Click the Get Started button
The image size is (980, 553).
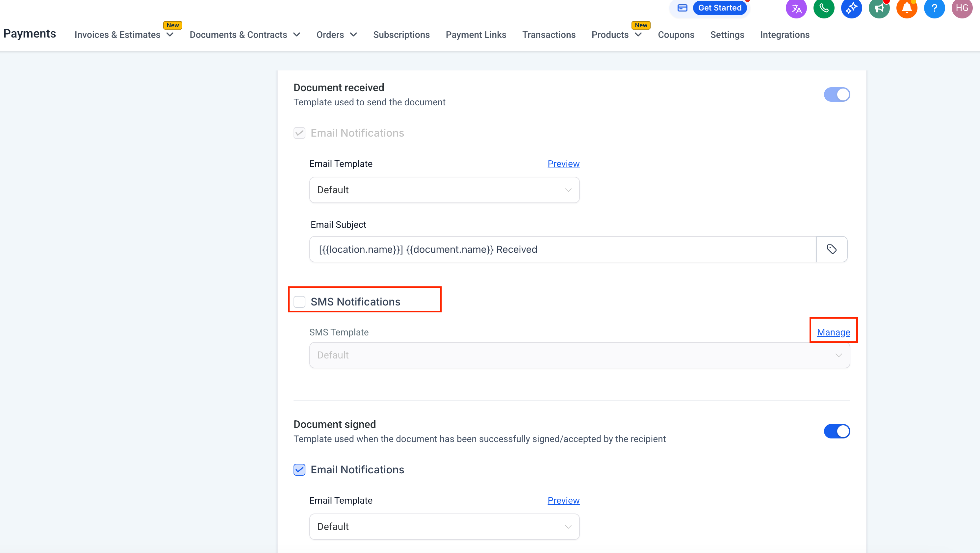click(719, 8)
